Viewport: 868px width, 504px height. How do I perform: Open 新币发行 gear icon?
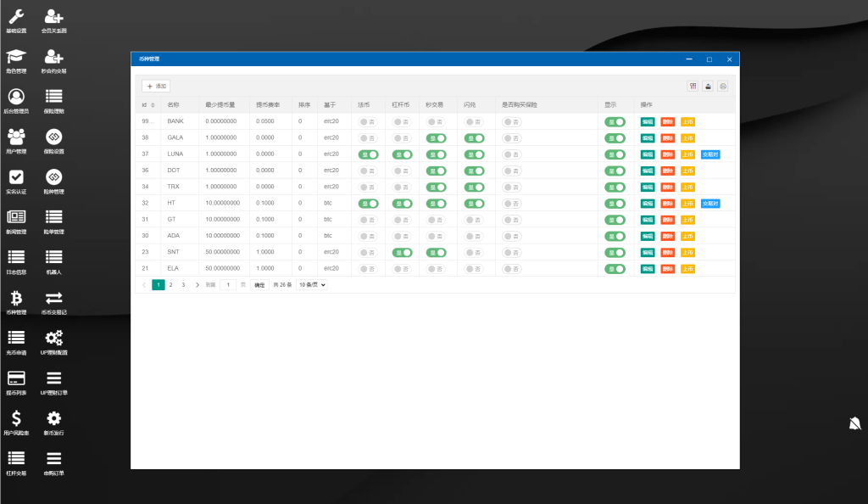pyautogui.click(x=53, y=418)
